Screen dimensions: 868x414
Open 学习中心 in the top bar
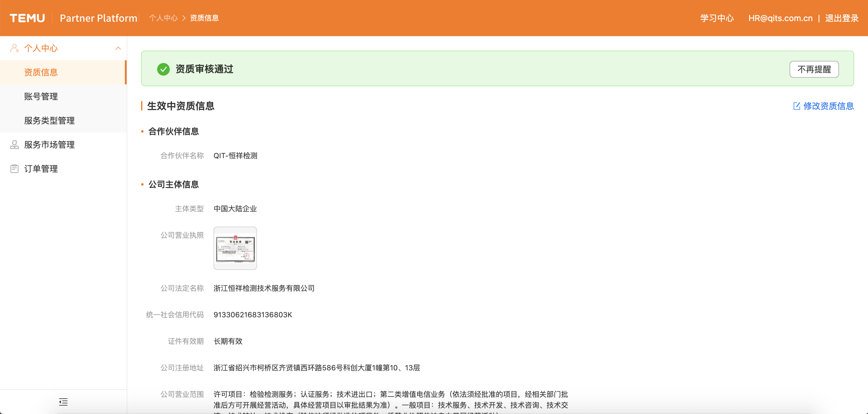716,18
